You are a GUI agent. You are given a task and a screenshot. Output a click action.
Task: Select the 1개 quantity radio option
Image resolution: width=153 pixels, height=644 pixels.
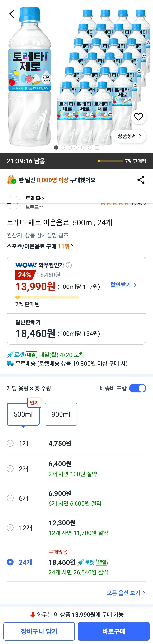pos(10,443)
